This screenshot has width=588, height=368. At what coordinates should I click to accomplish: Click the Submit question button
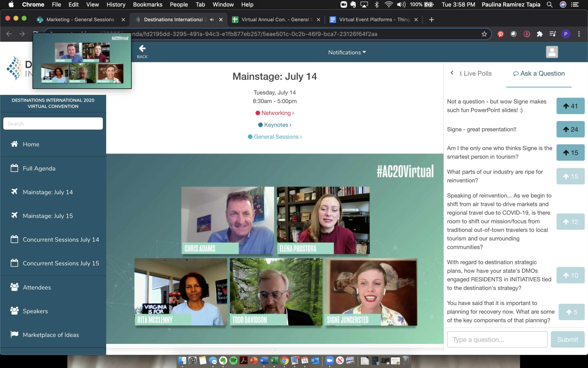click(567, 339)
